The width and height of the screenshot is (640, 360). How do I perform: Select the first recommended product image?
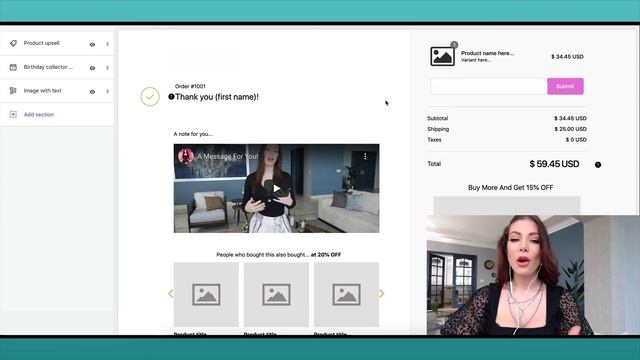pos(206,294)
